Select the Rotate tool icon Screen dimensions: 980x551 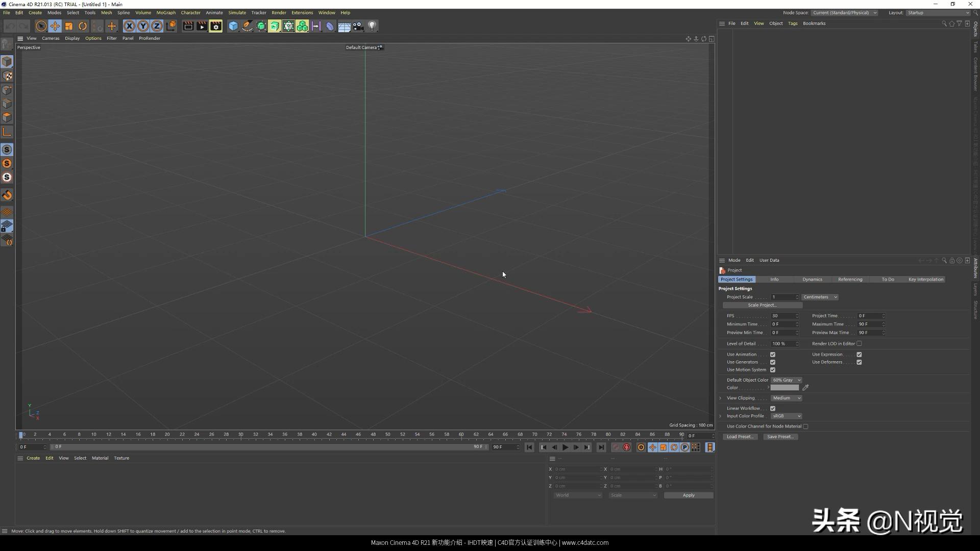[x=83, y=26]
